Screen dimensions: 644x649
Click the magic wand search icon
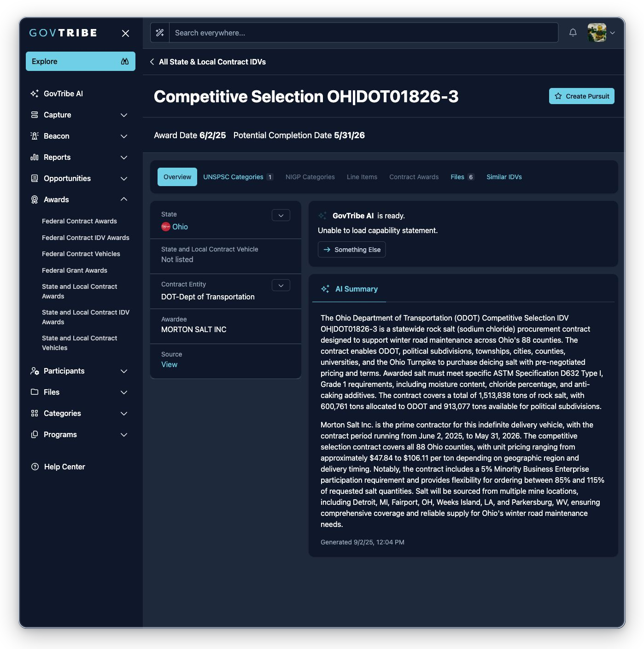coord(160,33)
